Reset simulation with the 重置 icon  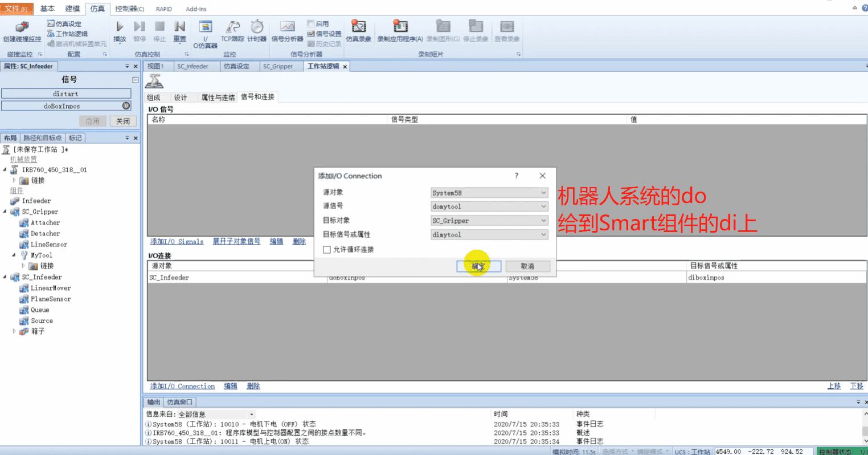179,27
